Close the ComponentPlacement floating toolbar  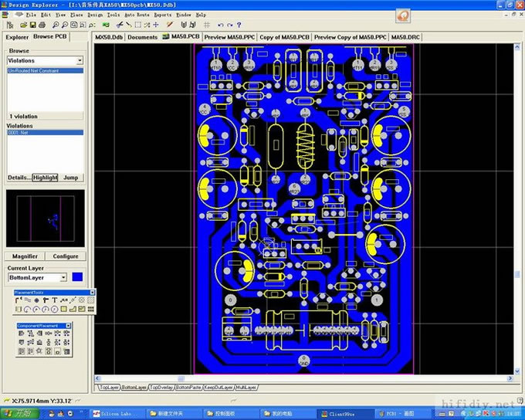coord(68,326)
